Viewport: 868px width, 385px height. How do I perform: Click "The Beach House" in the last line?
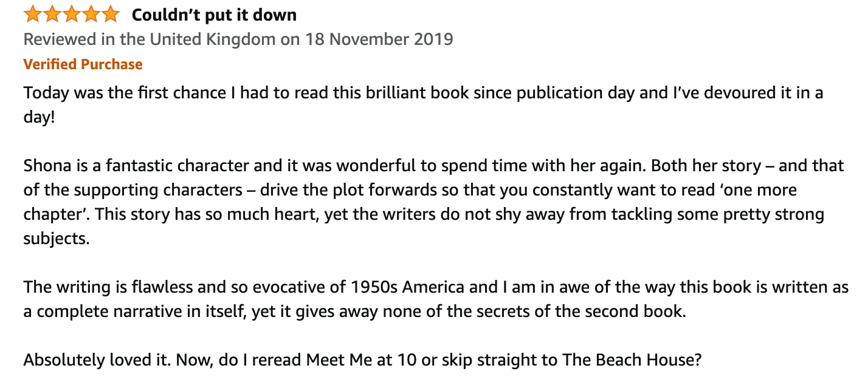click(x=628, y=360)
